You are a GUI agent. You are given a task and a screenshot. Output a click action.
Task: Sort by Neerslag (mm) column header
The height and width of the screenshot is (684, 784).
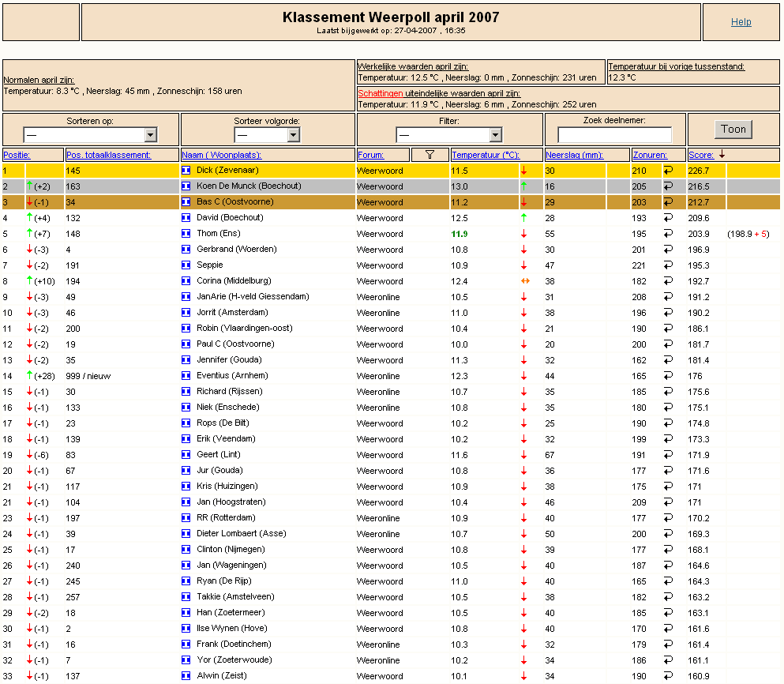click(x=575, y=155)
